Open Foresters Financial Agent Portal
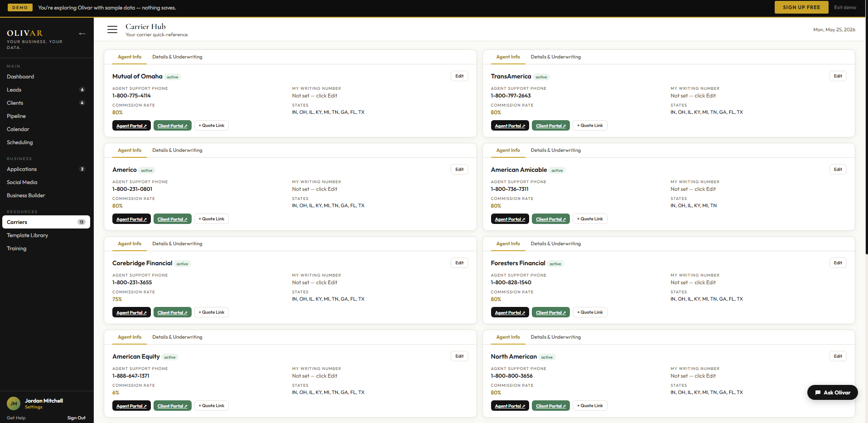This screenshot has width=868, height=423. click(510, 312)
